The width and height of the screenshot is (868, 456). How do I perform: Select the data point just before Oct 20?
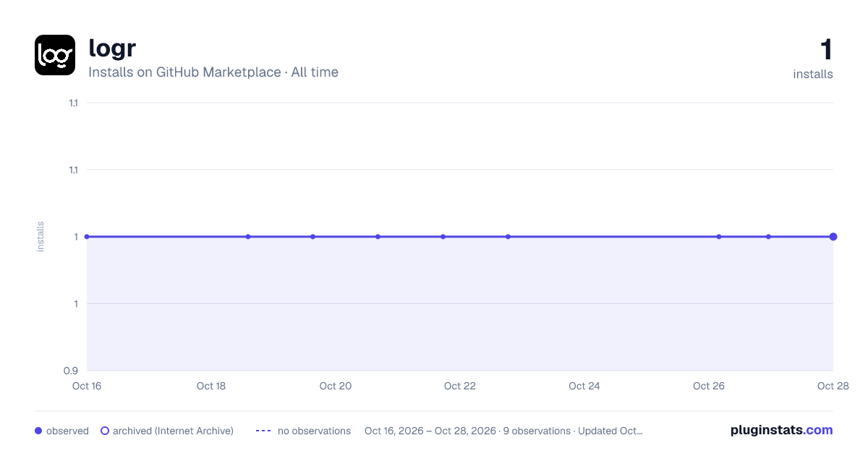[312, 237]
